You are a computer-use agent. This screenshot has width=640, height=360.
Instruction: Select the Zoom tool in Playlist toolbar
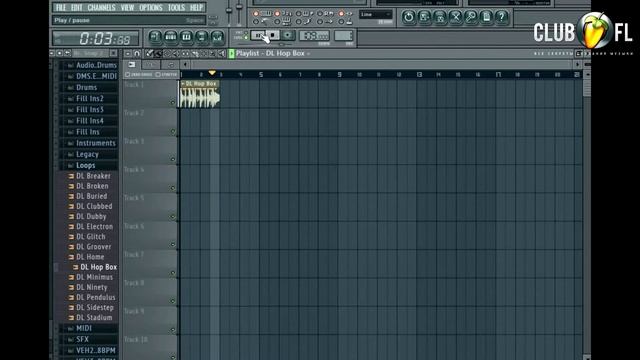tap(213, 53)
